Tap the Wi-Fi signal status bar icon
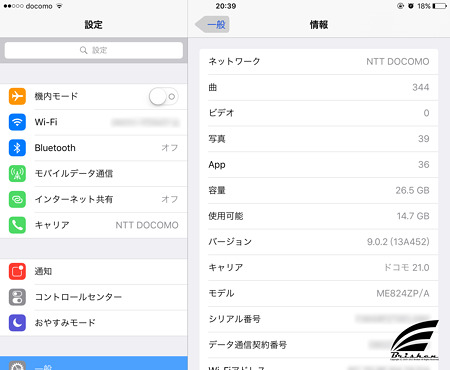The image size is (450, 370). [x=59, y=6]
